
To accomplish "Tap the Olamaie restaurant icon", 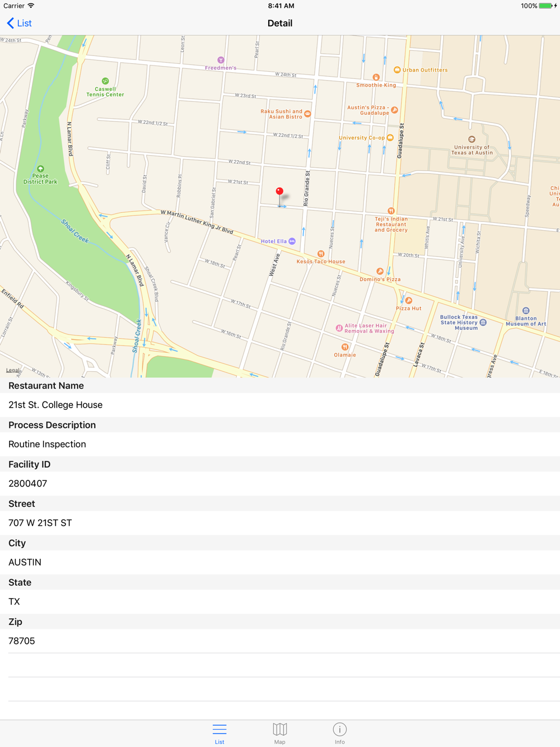I will pos(345,347).
